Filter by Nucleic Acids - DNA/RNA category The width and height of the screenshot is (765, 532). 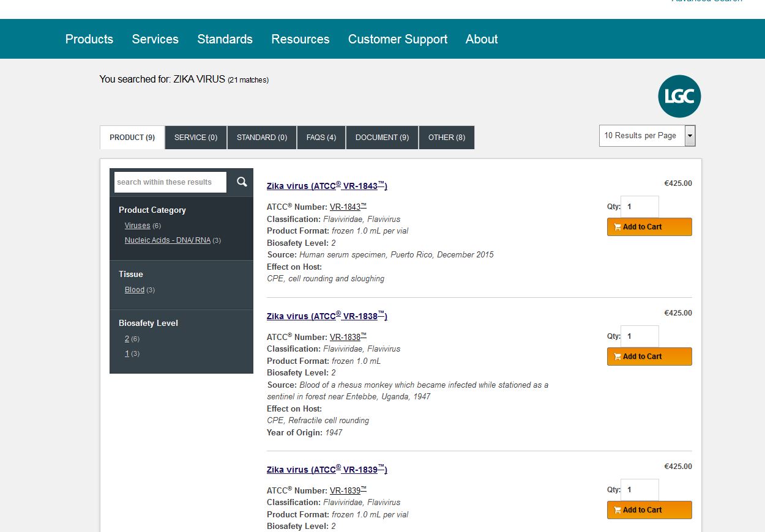(x=167, y=240)
